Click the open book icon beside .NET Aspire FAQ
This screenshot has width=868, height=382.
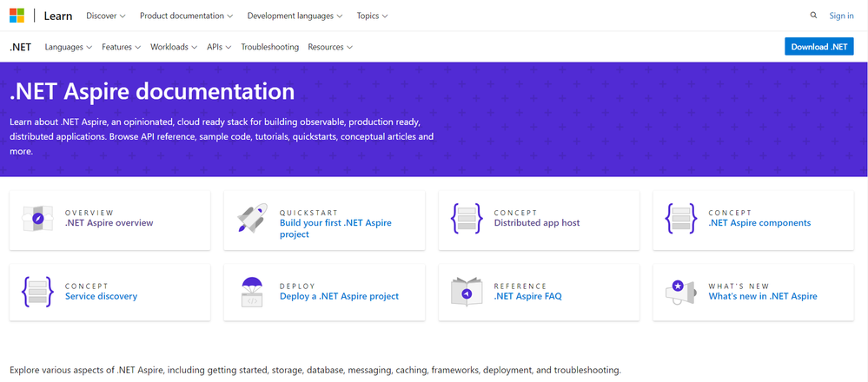pyautogui.click(x=467, y=292)
